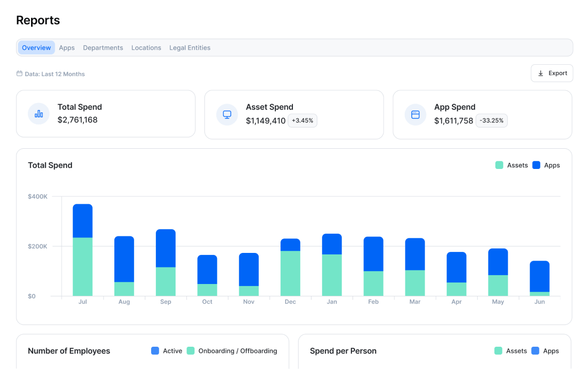Click the -33.25% badge for App Spend
Screen dimensions: 588x369
point(491,120)
